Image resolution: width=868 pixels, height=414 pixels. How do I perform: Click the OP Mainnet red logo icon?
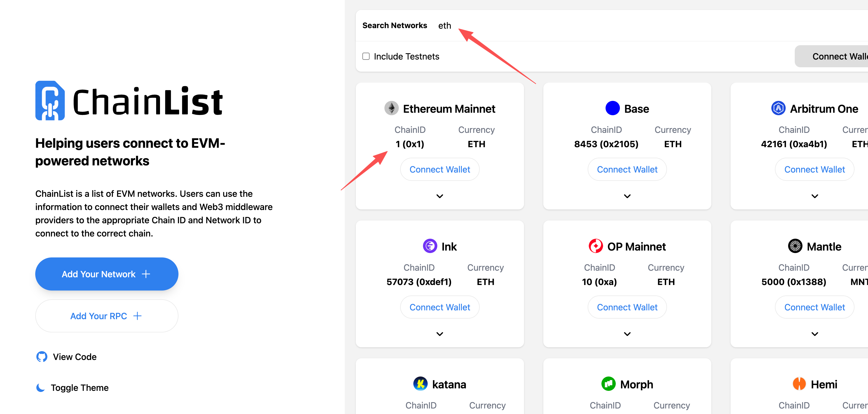(x=595, y=246)
